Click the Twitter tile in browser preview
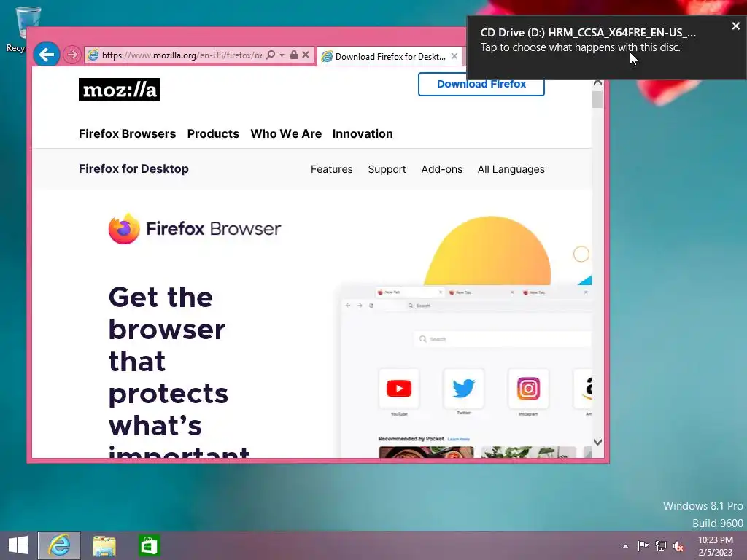 click(x=463, y=389)
